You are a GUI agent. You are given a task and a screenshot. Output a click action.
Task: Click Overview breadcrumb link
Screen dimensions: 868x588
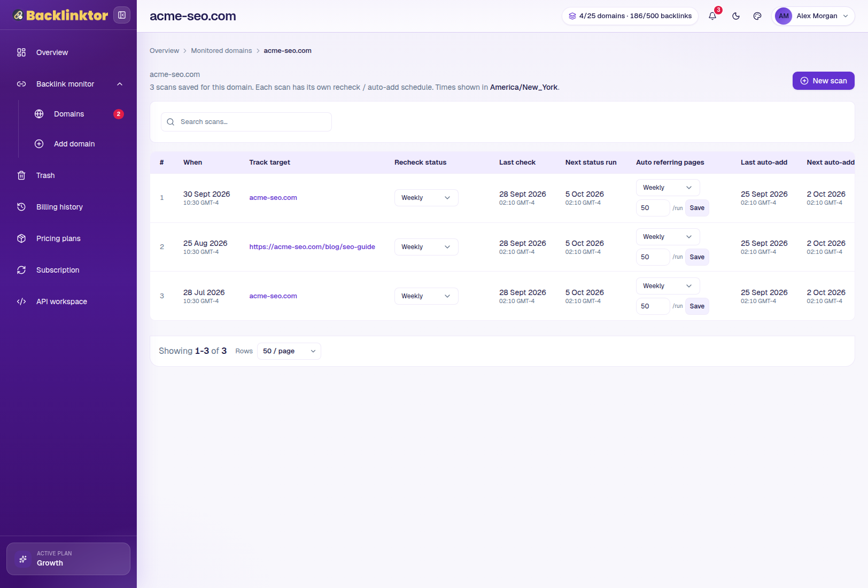pos(164,51)
